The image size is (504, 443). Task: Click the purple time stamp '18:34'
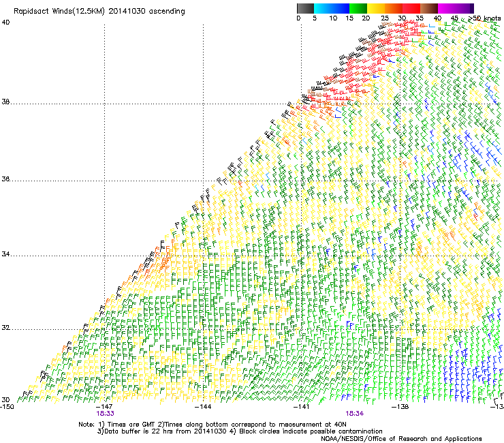click(355, 414)
